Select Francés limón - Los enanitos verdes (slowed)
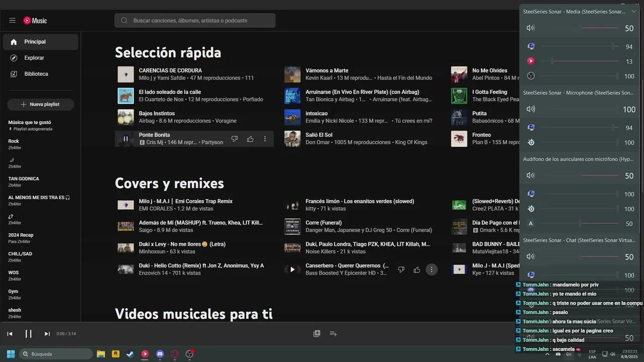This screenshot has height=362, width=644. coord(360,201)
